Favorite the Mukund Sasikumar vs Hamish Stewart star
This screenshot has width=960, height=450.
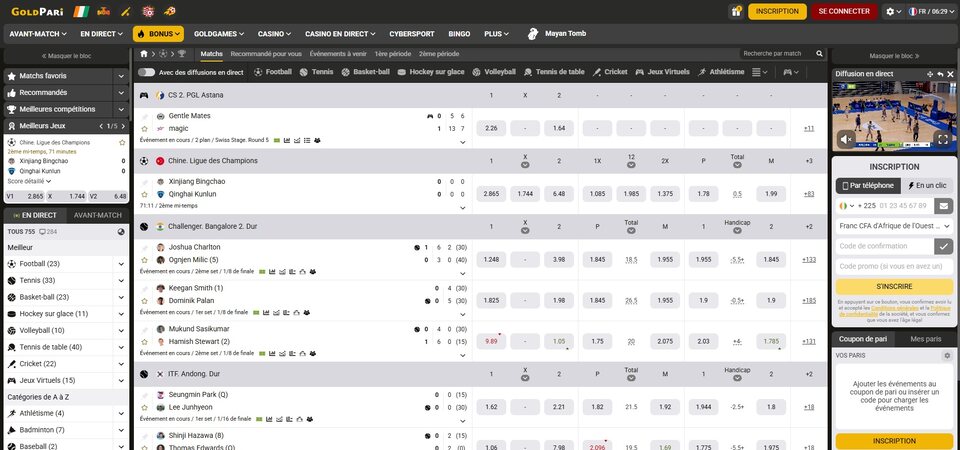click(144, 342)
